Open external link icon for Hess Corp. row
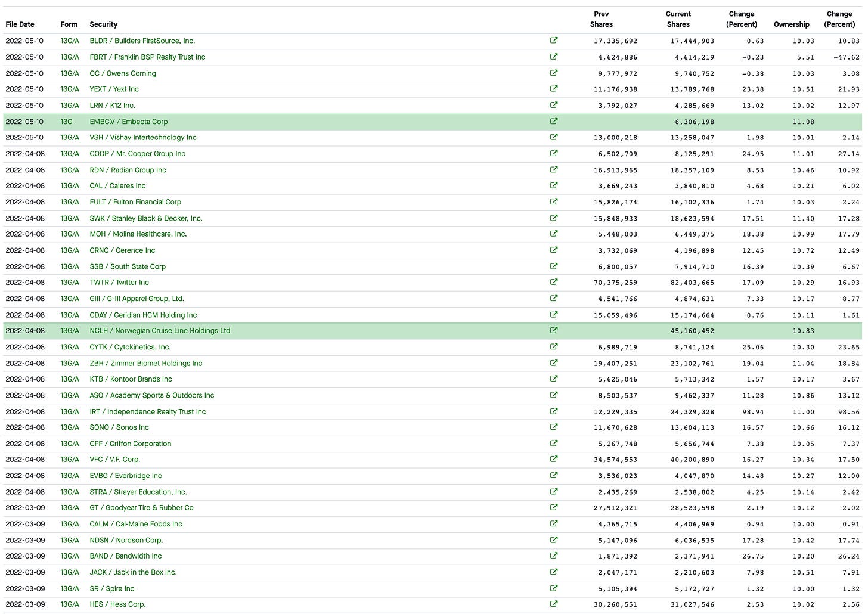The image size is (868, 614). pyautogui.click(x=554, y=604)
